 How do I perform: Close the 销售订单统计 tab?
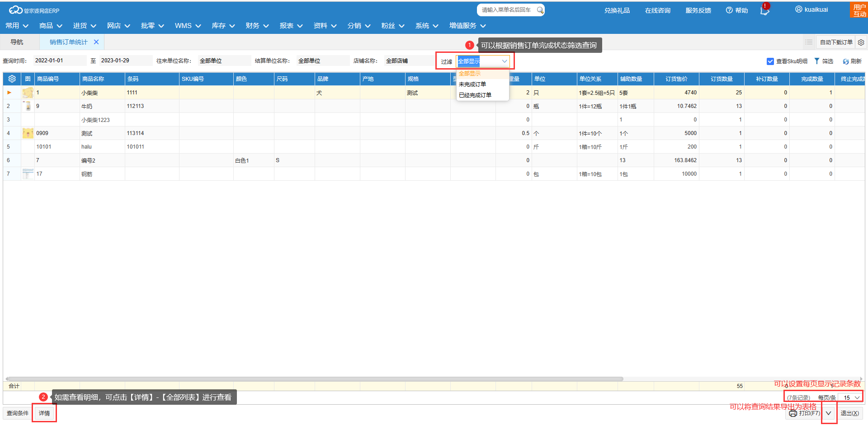pos(96,42)
